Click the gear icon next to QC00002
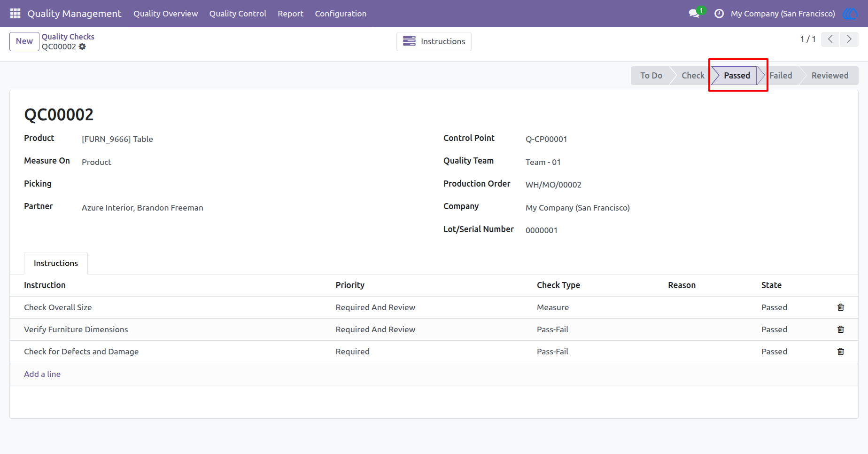 [83, 47]
